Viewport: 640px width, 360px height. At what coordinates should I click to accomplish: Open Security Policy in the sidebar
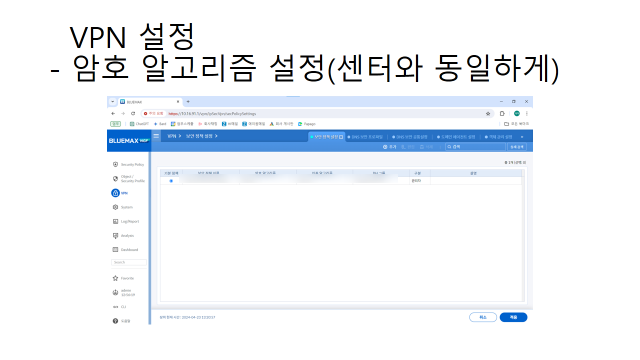tap(128, 164)
